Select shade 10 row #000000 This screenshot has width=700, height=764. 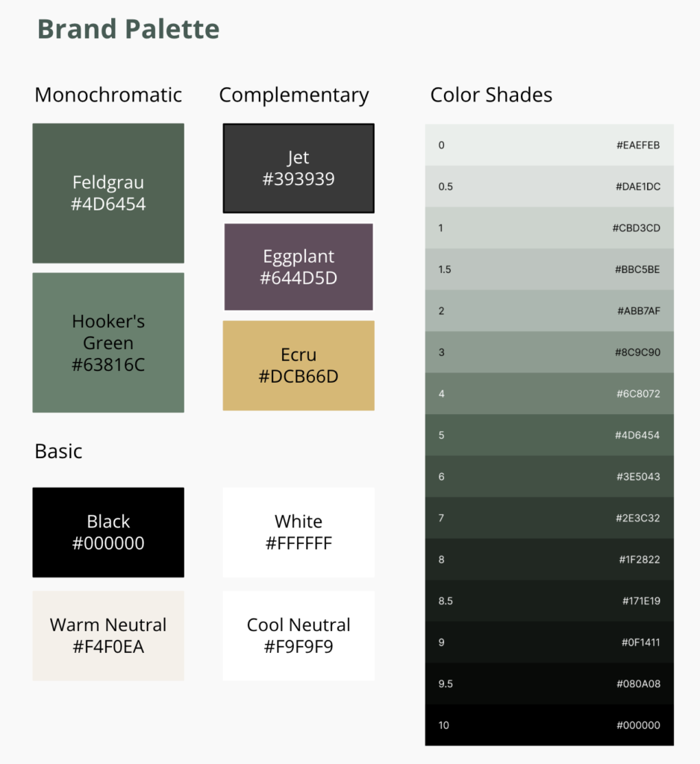point(549,725)
